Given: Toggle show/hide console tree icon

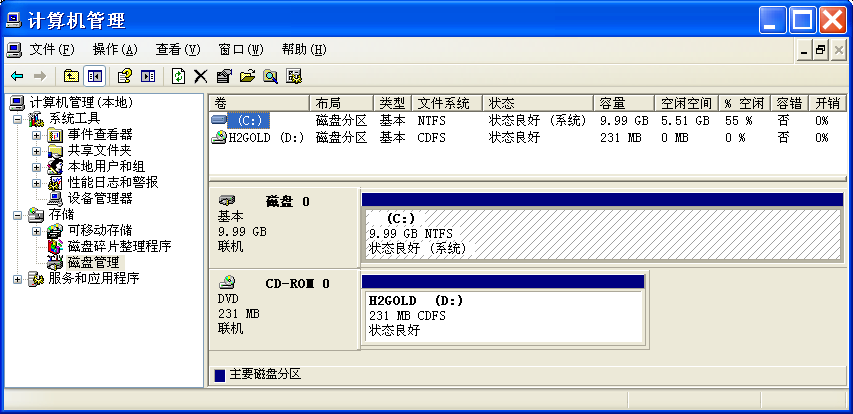Looking at the screenshot, I should 94,76.
